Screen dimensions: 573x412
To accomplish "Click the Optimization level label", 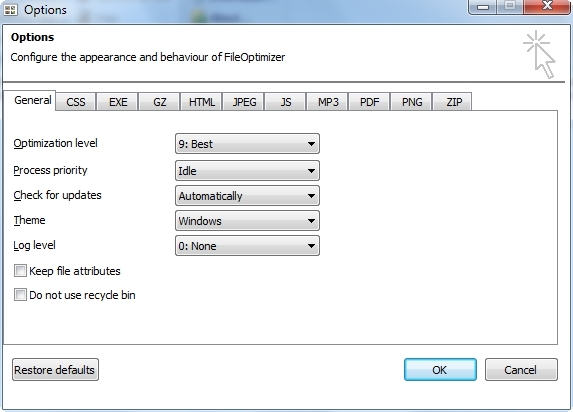I will [x=56, y=143].
